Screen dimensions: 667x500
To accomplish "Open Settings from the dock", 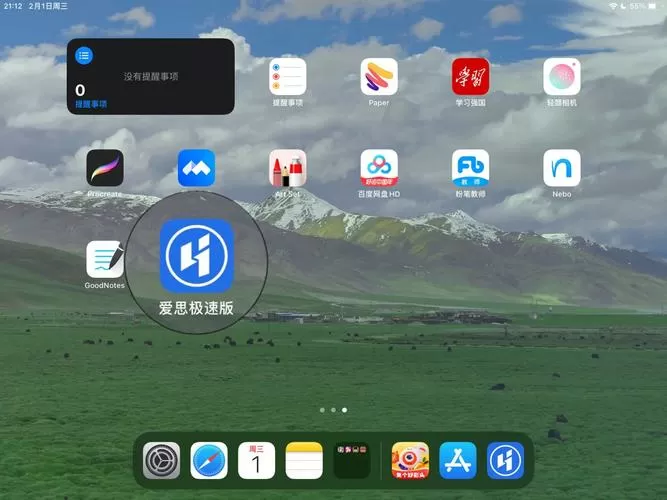I will [x=161, y=460].
